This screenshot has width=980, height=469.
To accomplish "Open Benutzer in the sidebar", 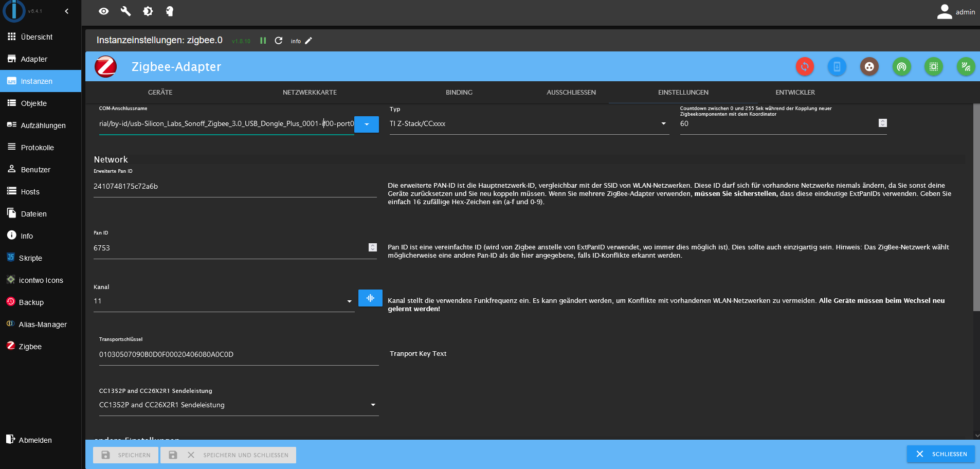I will click(41, 170).
